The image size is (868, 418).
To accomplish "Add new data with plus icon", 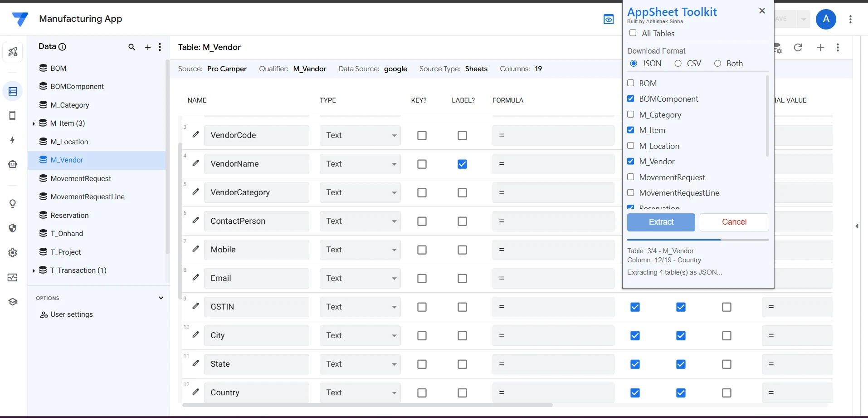I will [x=148, y=47].
